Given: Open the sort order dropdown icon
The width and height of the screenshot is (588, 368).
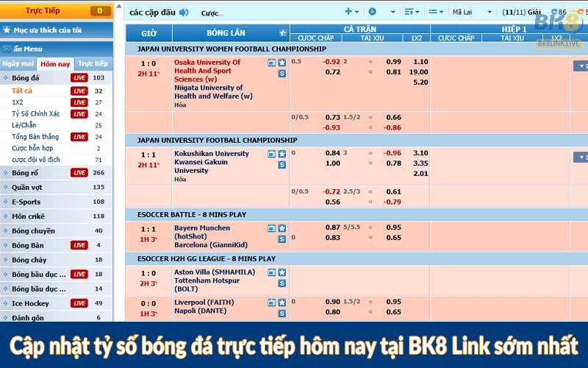Looking at the screenshot, I should [412, 12].
